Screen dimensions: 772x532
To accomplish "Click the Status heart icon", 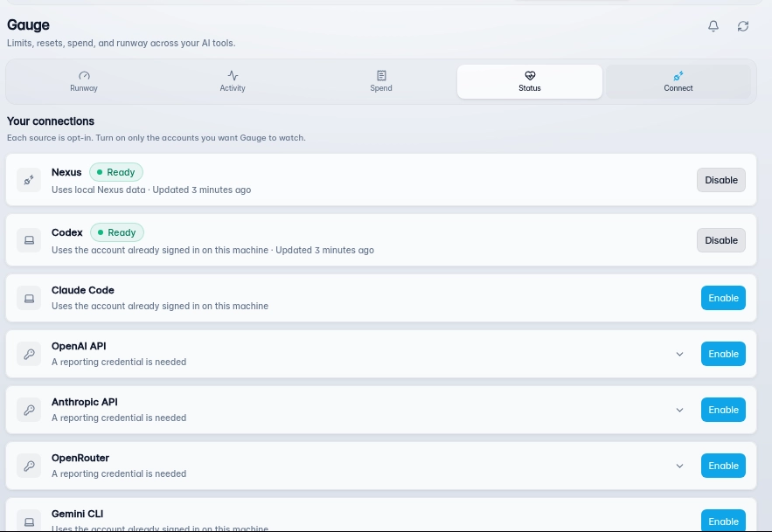I will [x=530, y=75].
